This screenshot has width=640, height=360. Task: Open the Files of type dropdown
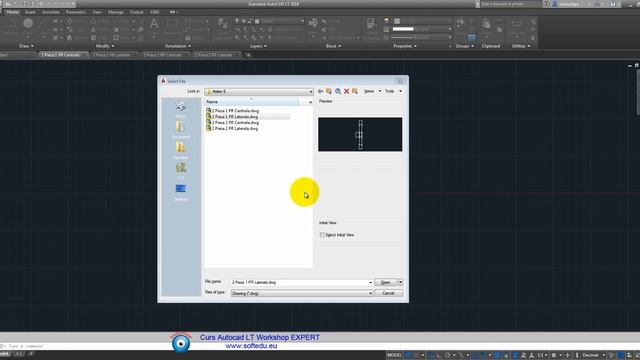[x=371, y=293]
